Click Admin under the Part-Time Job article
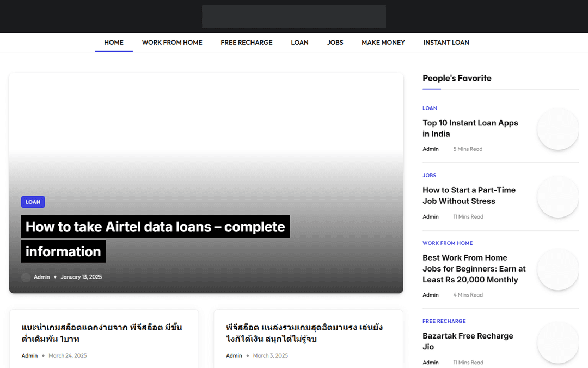Screen dimensions: 588x368 pyautogui.click(x=431, y=216)
